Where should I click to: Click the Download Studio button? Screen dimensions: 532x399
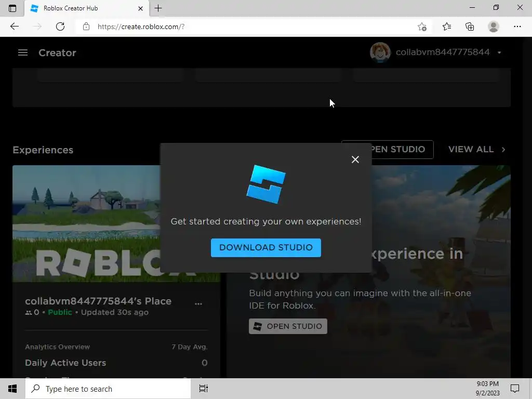(x=265, y=248)
